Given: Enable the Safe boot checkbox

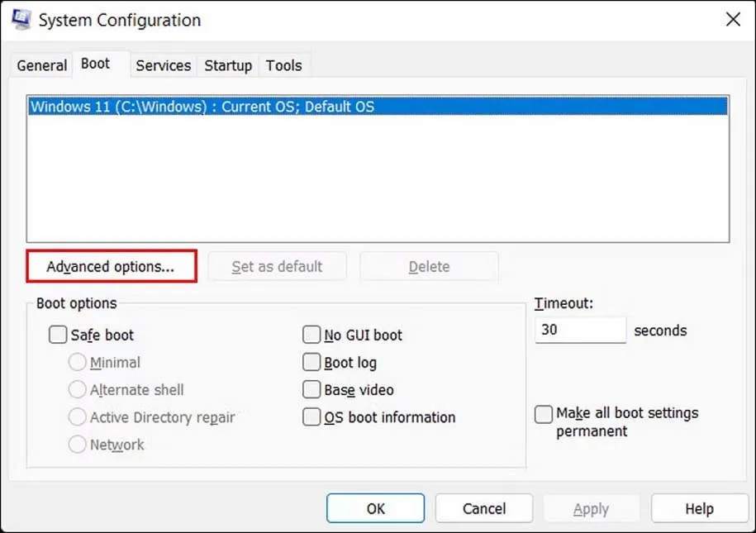Looking at the screenshot, I should click(59, 336).
